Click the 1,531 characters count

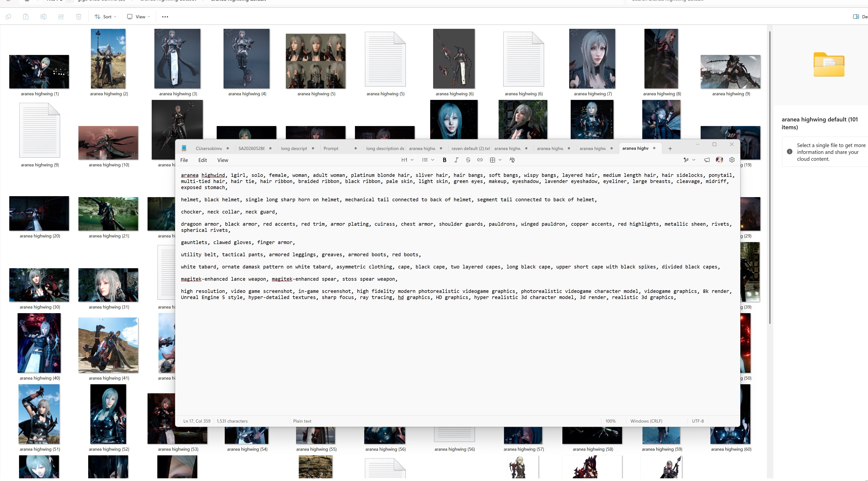pos(232,421)
